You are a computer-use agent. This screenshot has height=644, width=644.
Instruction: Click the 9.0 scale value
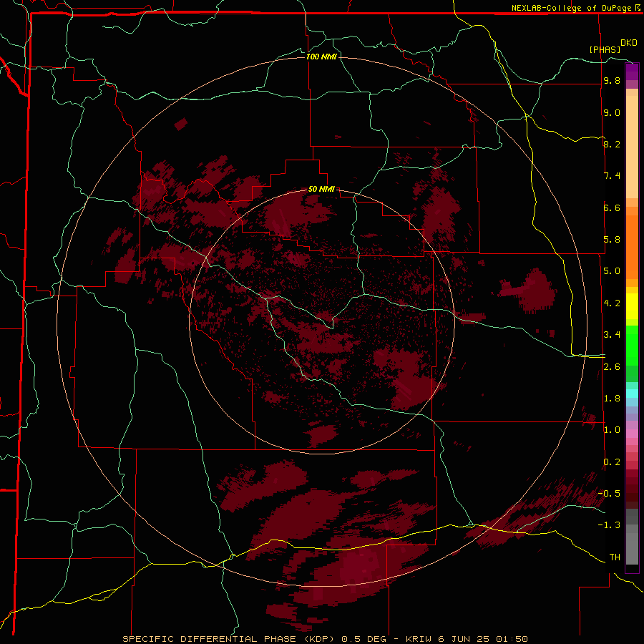pyautogui.click(x=612, y=112)
